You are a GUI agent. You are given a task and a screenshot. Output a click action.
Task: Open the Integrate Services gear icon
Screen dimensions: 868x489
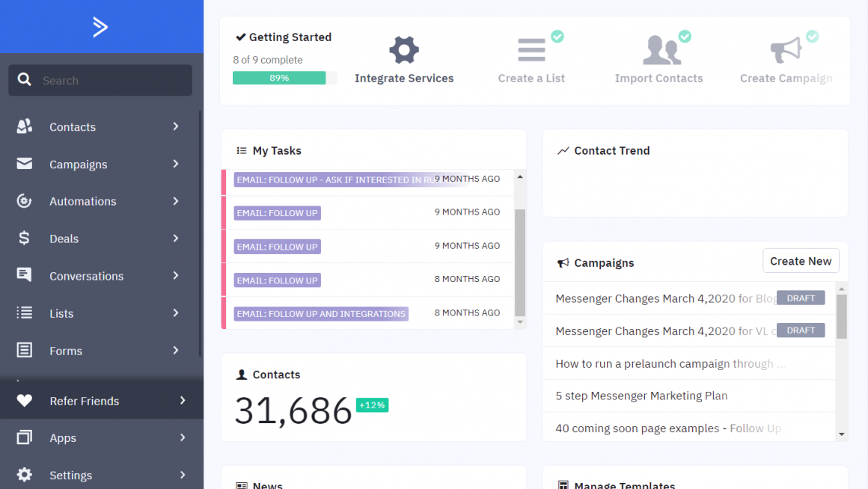pyautogui.click(x=403, y=49)
